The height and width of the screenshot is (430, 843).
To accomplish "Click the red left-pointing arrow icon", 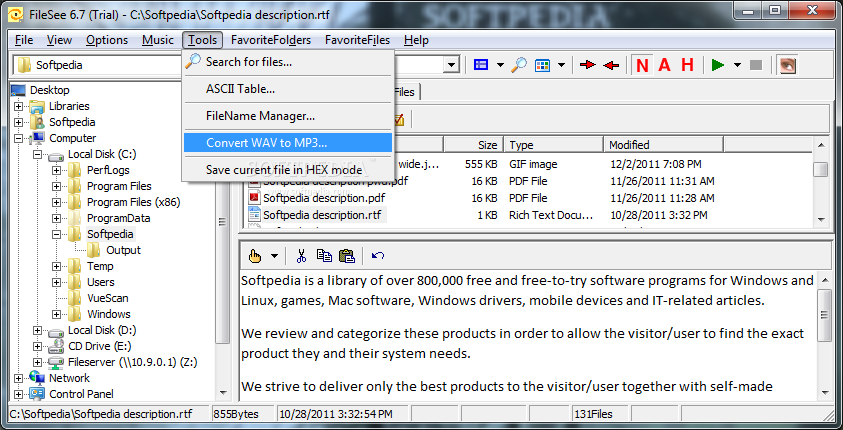I will coord(611,65).
